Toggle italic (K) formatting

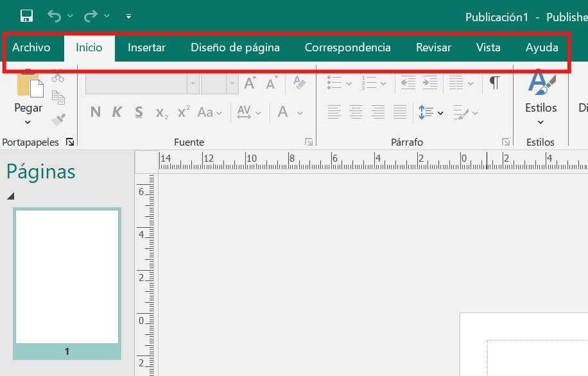point(117,112)
